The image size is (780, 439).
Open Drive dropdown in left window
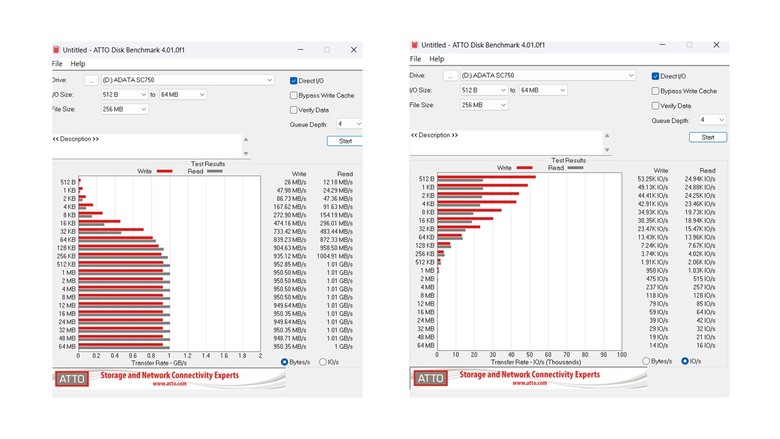tap(188, 80)
